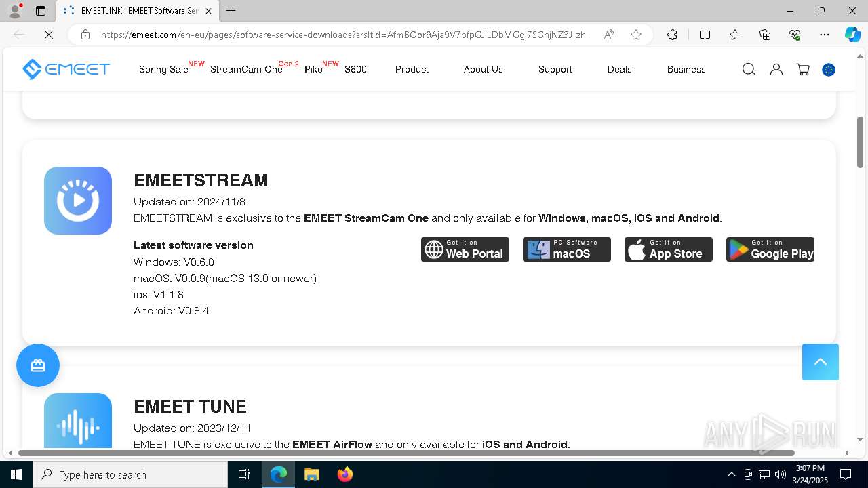Screen dimensions: 868x488
Task: Click the vertical page scrollbar thumb
Action: (860, 142)
